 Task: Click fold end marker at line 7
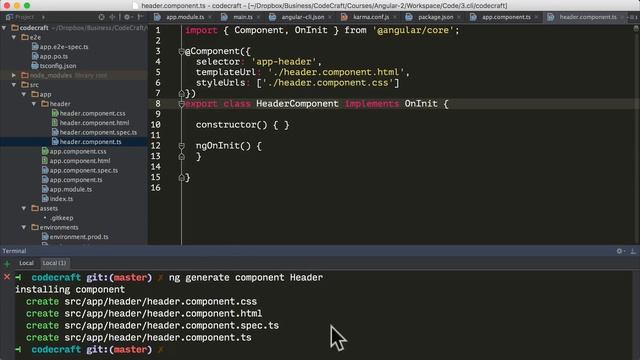(181, 93)
